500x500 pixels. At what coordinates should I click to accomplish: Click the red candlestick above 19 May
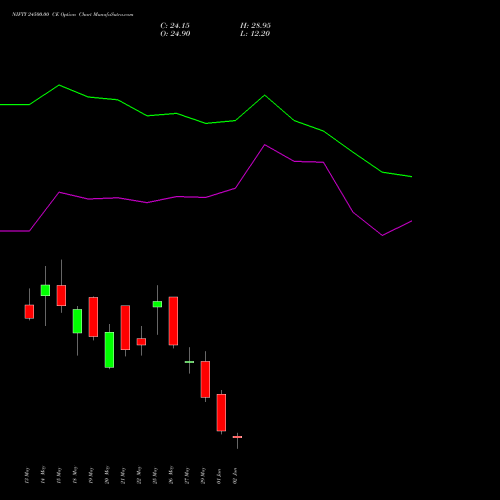93,317
